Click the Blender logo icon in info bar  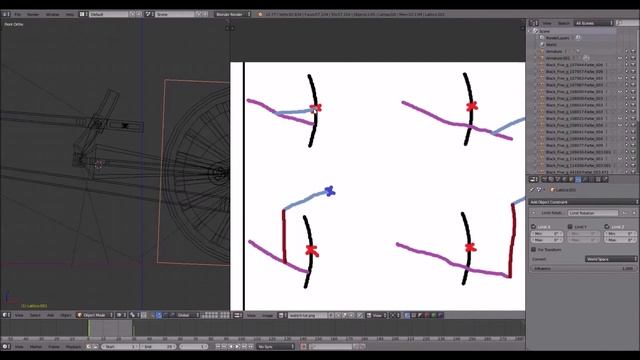pos(260,14)
